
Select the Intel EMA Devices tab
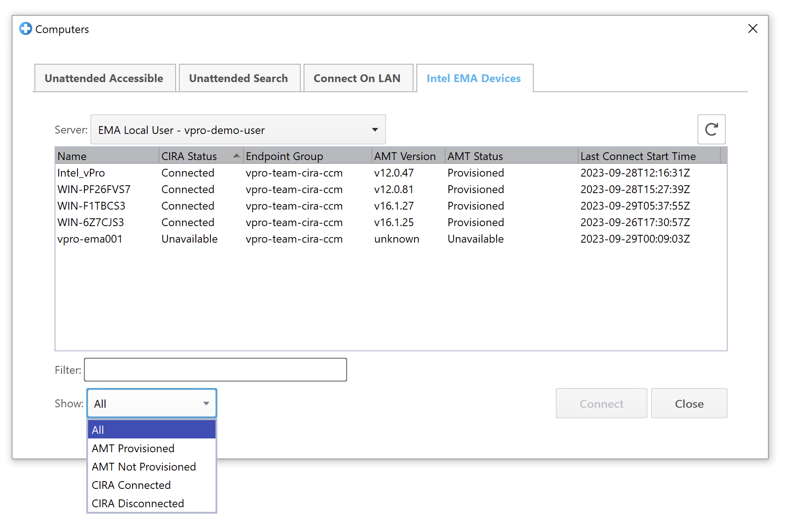tap(474, 78)
